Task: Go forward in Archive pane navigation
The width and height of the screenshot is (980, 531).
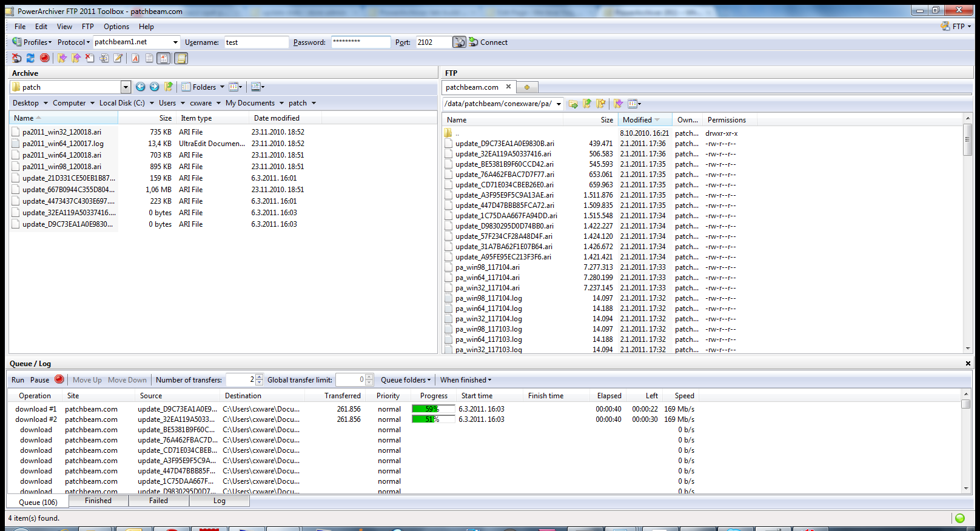Action: (154, 87)
